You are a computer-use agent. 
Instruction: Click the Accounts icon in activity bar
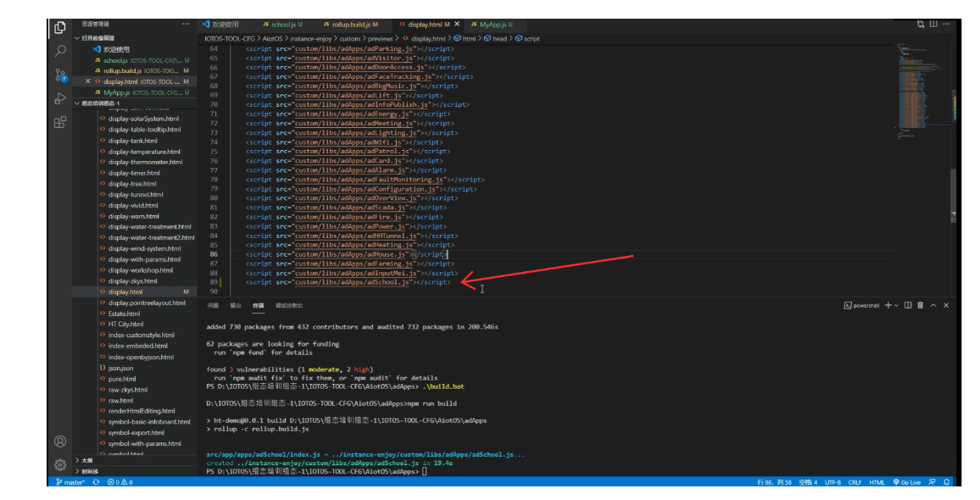coord(60,442)
